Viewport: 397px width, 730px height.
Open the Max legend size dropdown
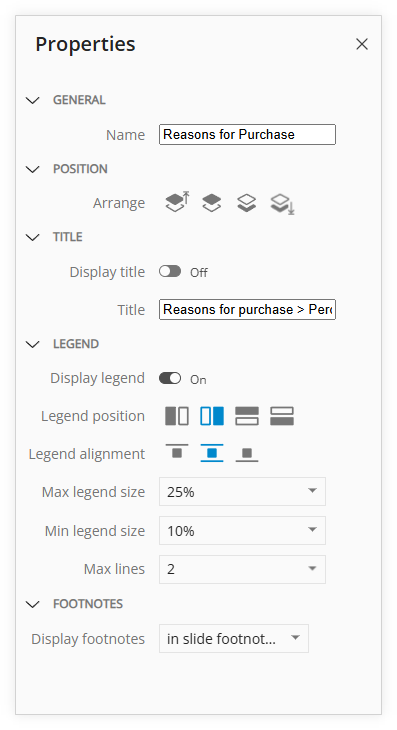click(x=242, y=492)
